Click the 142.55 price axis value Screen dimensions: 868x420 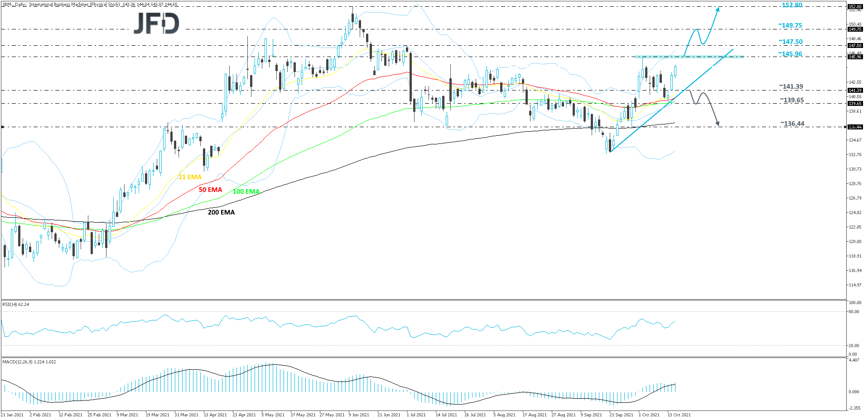(855, 82)
